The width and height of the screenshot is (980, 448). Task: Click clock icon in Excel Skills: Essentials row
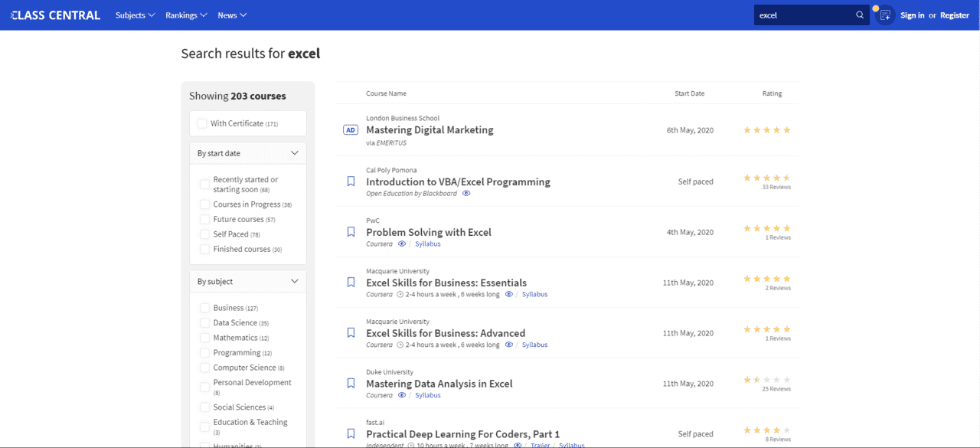(400, 294)
